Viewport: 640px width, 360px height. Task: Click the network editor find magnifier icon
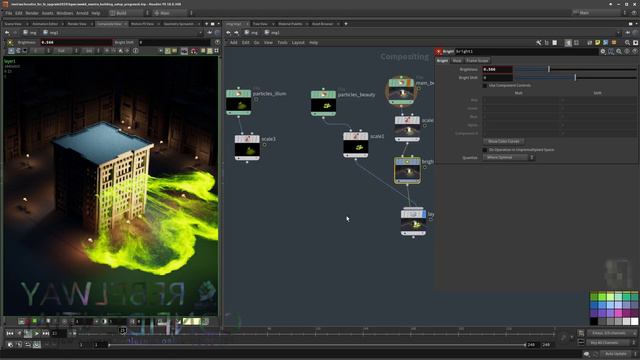627,42
